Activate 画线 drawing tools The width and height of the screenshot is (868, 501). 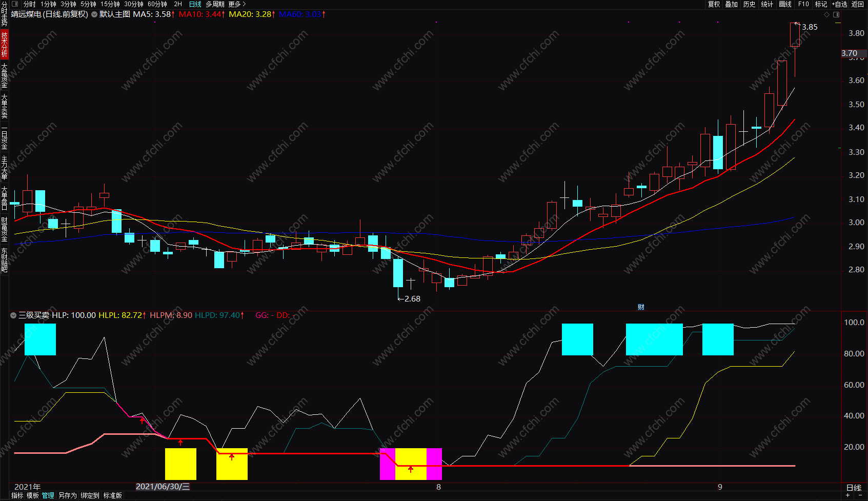[785, 4]
